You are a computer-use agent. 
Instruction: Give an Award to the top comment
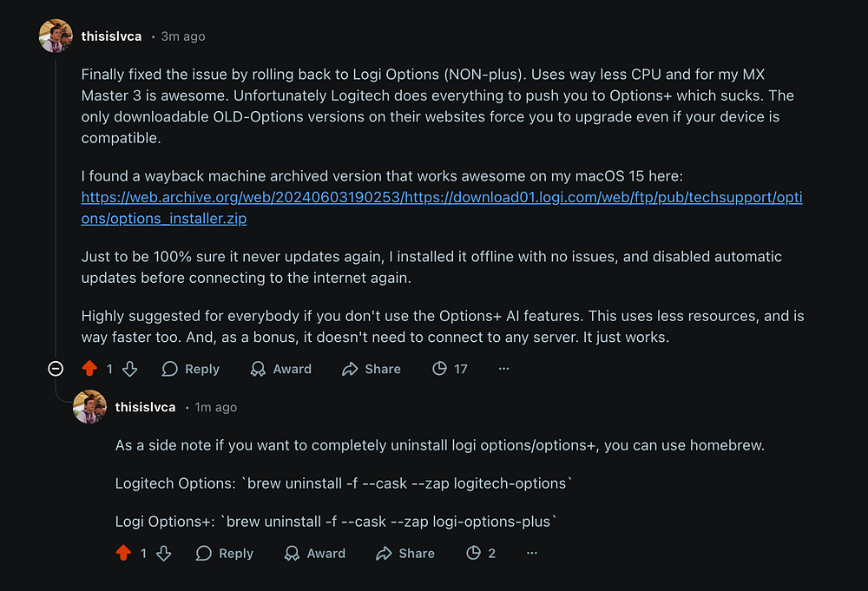point(280,369)
